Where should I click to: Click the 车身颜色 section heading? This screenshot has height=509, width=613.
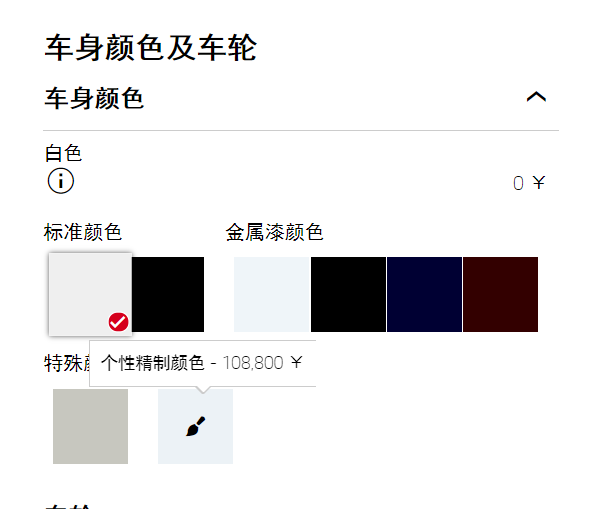pyautogui.click(x=94, y=98)
